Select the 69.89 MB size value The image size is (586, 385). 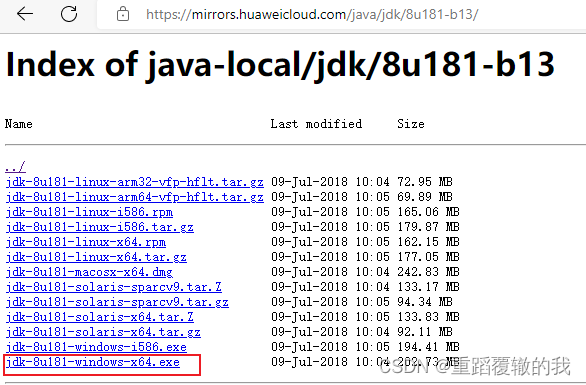click(425, 197)
